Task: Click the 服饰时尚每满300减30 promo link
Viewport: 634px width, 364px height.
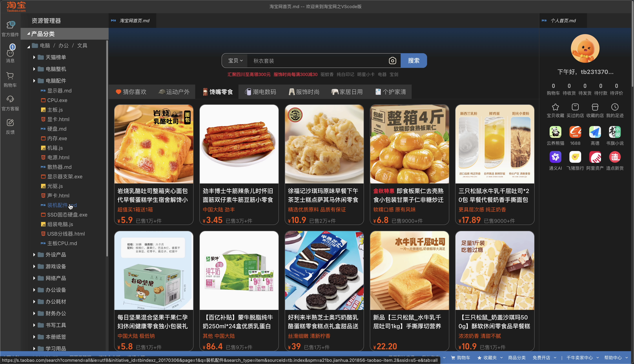Action: (295, 74)
